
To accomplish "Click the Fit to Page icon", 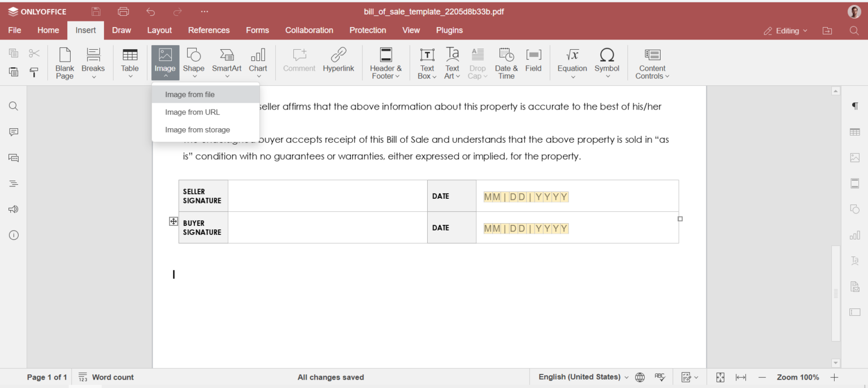I will tap(720, 377).
